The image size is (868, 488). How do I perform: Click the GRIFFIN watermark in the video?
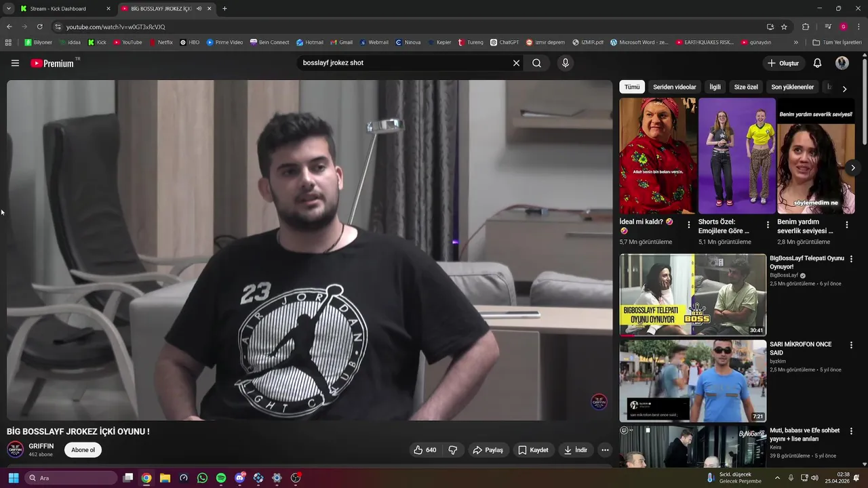[599, 401]
